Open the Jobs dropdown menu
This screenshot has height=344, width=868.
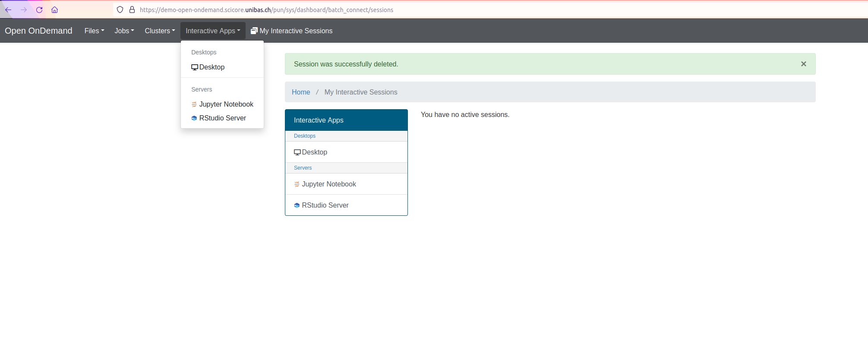(x=124, y=31)
